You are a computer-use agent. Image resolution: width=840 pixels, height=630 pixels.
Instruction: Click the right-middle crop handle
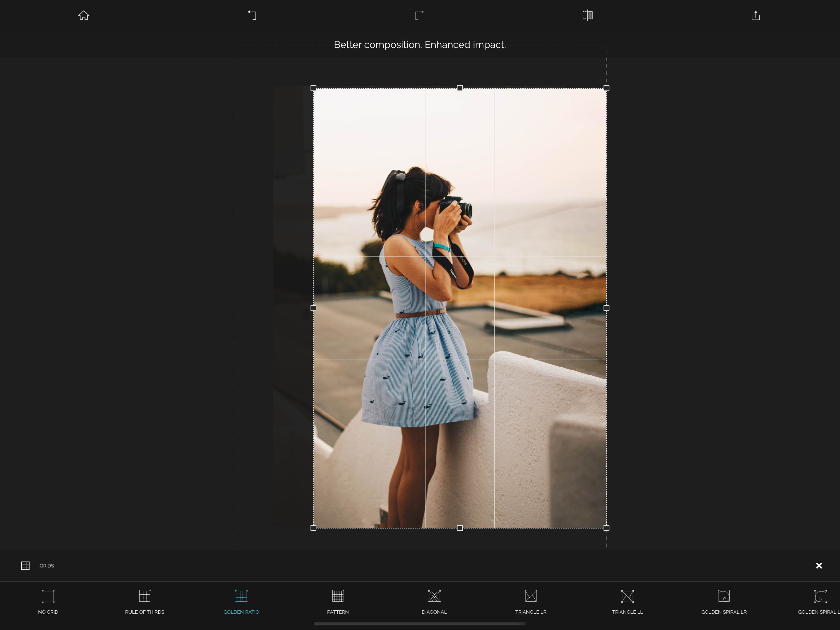(x=606, y=308)
